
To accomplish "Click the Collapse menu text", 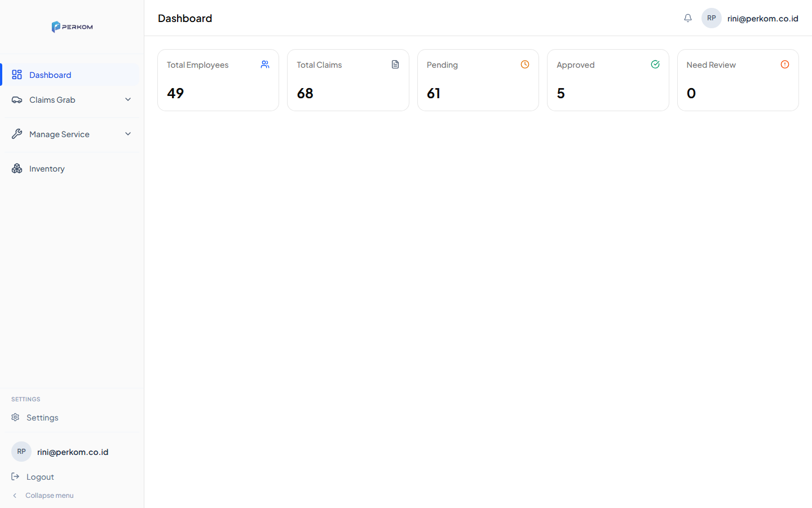I will coord(50,496).
